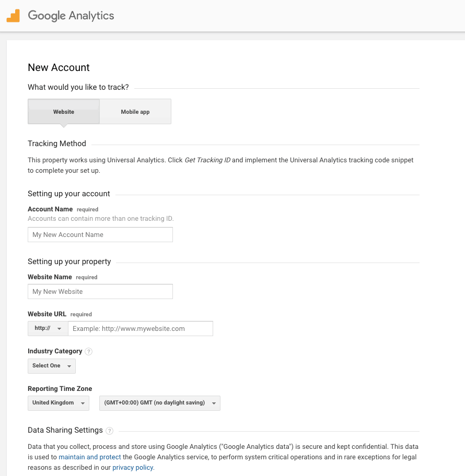This screenshot has height=476, width=465.
Task: Open the United Kingdom country dropdown
Action: click(x=58, y=403)
